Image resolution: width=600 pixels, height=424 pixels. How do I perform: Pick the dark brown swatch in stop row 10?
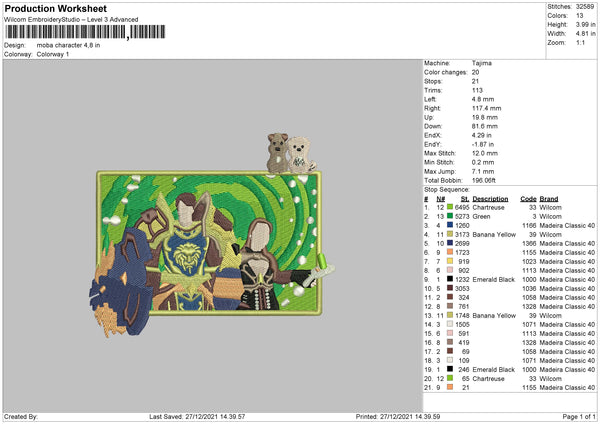point(450,289)
